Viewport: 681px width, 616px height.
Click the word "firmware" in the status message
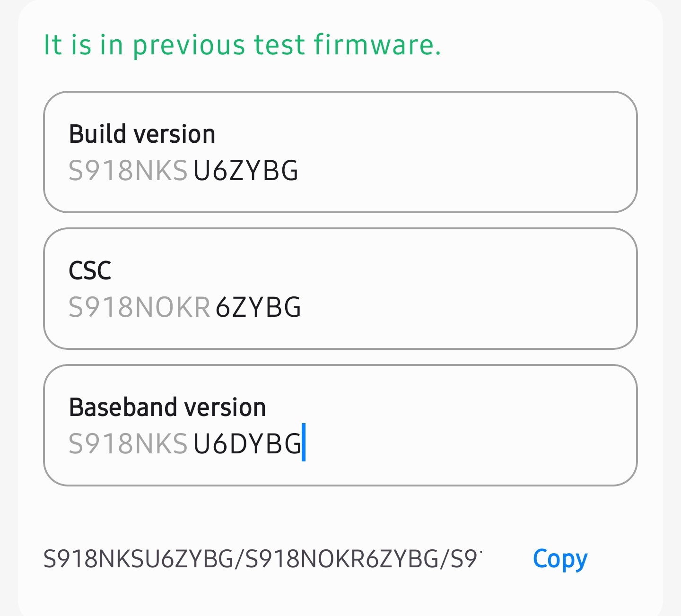[x=377, y=45]
